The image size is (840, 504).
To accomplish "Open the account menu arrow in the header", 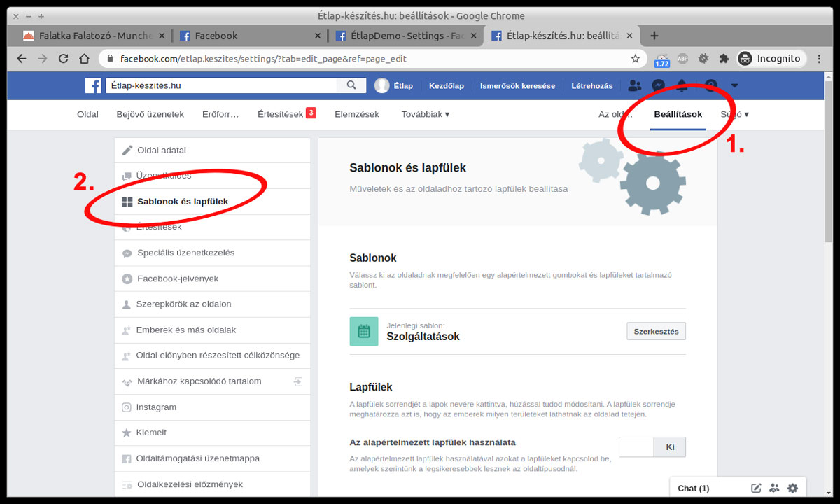I will point(734,85).
